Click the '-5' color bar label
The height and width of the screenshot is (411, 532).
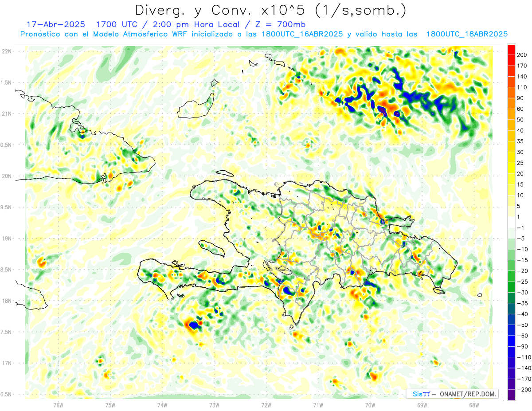[520, 239]
